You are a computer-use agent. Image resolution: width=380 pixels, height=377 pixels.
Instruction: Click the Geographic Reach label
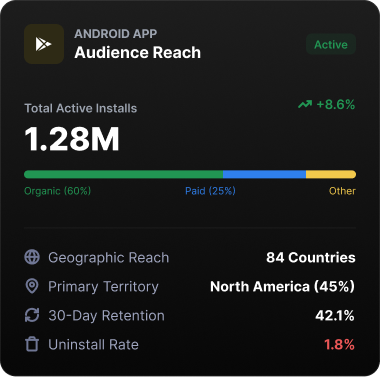(109, 258)
